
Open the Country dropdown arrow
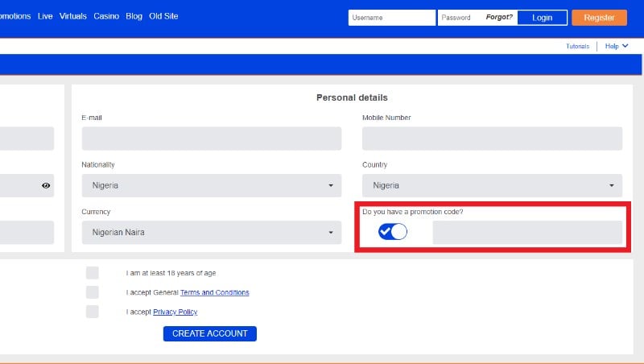[x=612, y=186]
